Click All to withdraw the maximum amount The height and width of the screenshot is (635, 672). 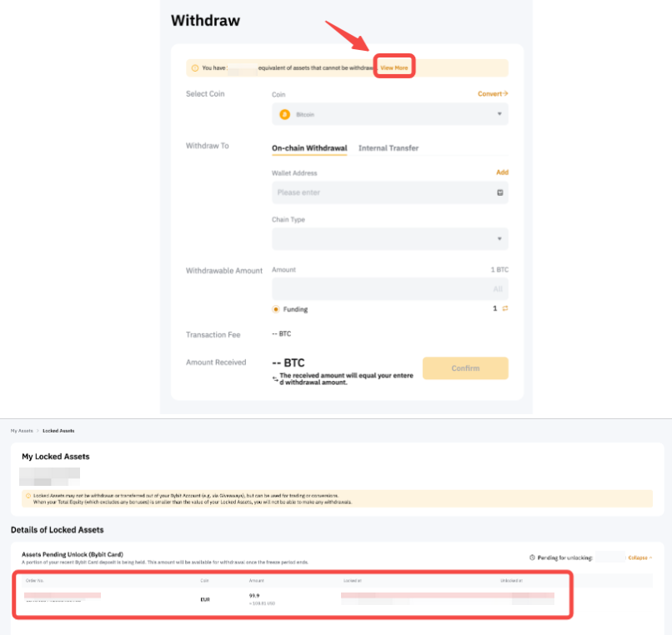tap(498, 289)
